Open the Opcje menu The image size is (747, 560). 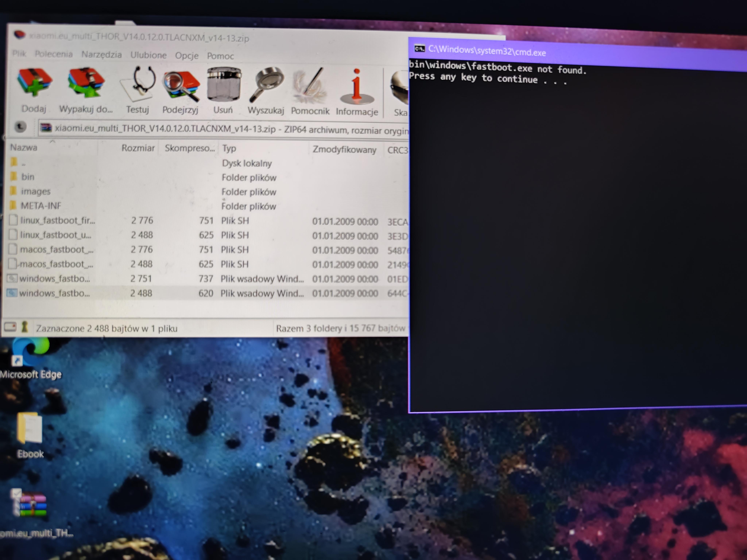pyautogui.click(x=186, y=55)
